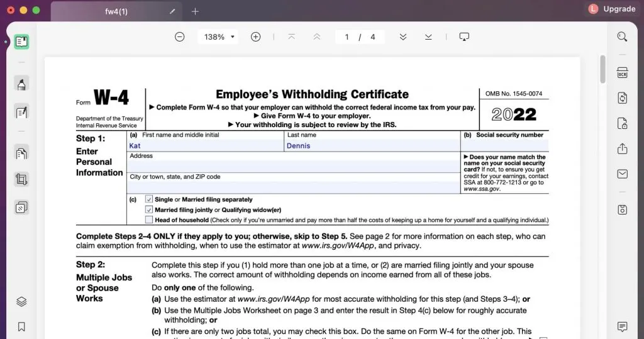Screen dimensions: 644x339
Task: Click the Employee's Withholding Certificate title
Action: click(312, 94)
